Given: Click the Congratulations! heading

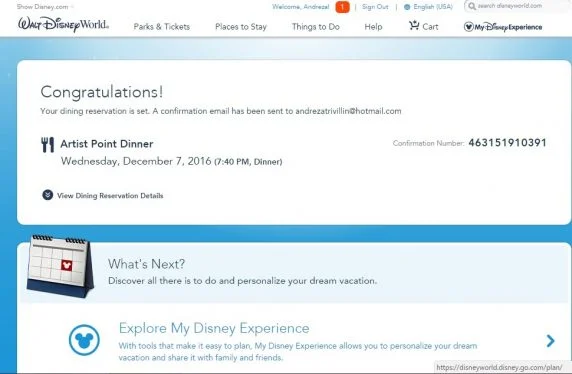Looking at the screenshot, I should pos(102,92).
